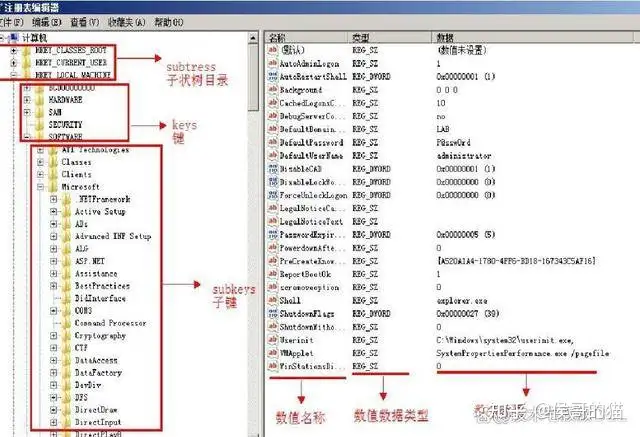The image size is (640, 437).
Task: Click the BestPractices folder icon
Action: 67,286
